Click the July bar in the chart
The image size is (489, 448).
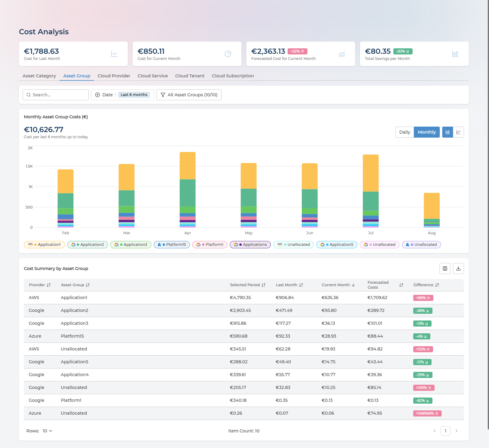click(371, 191)
